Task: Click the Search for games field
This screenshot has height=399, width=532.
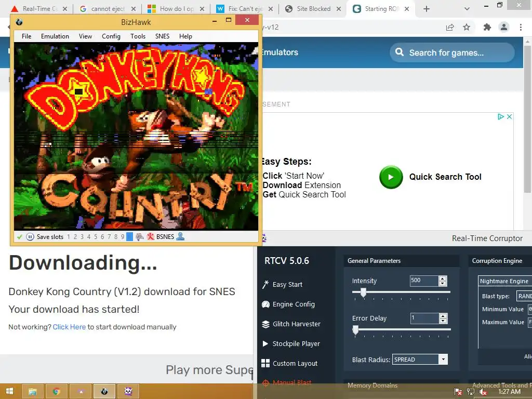Action: coord(452,52)
